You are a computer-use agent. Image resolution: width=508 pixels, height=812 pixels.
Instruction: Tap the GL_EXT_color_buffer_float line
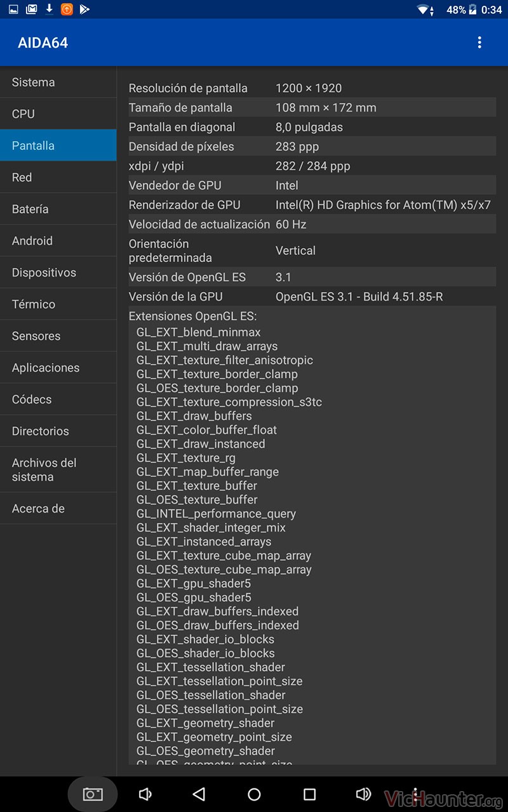[x=206, y=429]
